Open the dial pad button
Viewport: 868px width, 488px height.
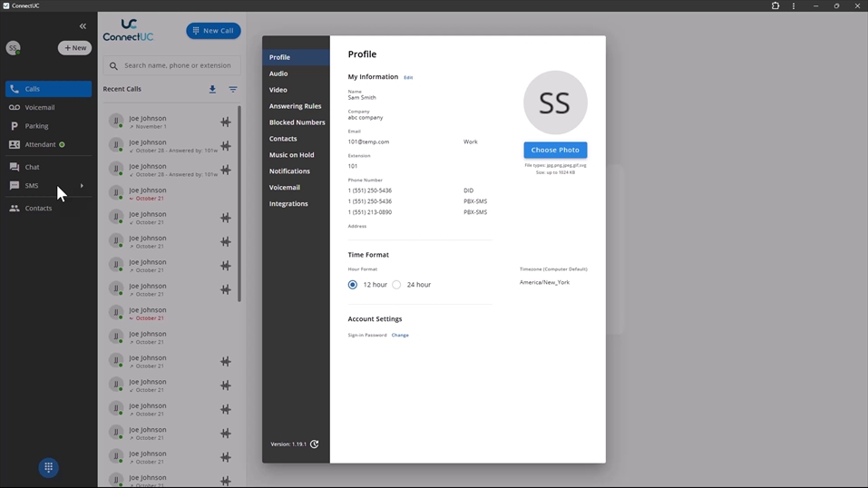tap(49, 467)
